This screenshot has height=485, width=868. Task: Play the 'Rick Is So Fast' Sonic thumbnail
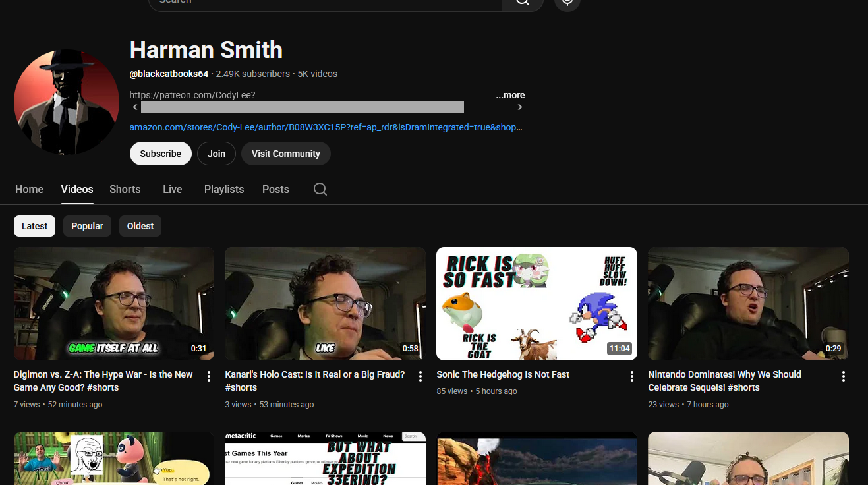tap(536, 304)
